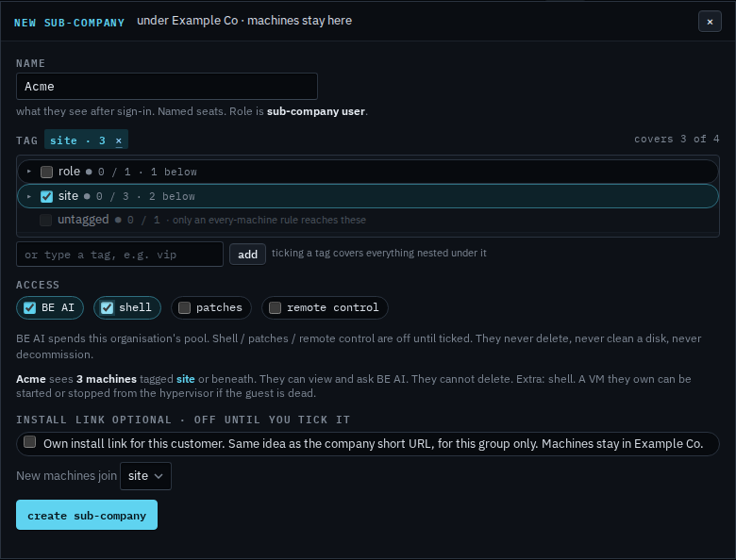The height and width of the screenshot is (560, 736).
Task: Tick the role tag checkbox
Action: (x=46, y=172)
